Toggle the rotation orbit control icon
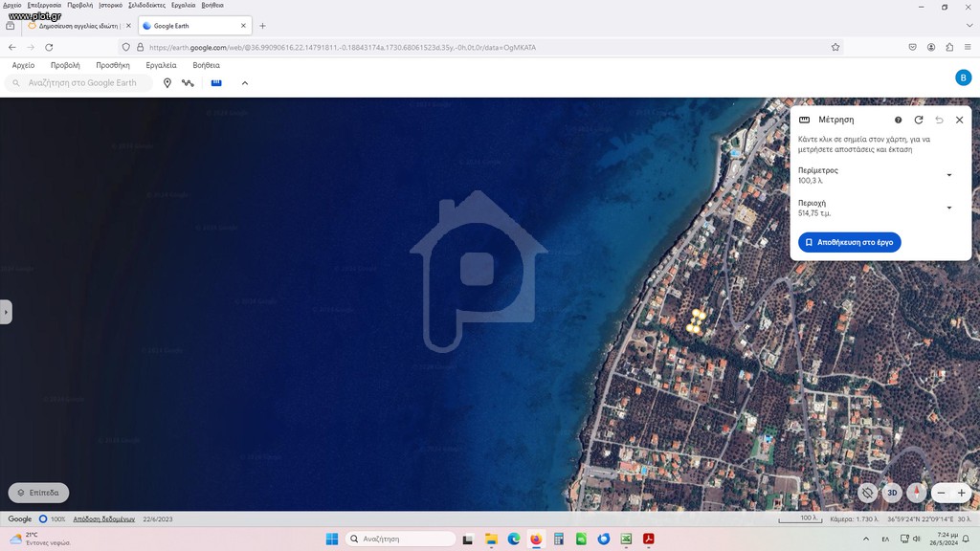 point(867,493)
